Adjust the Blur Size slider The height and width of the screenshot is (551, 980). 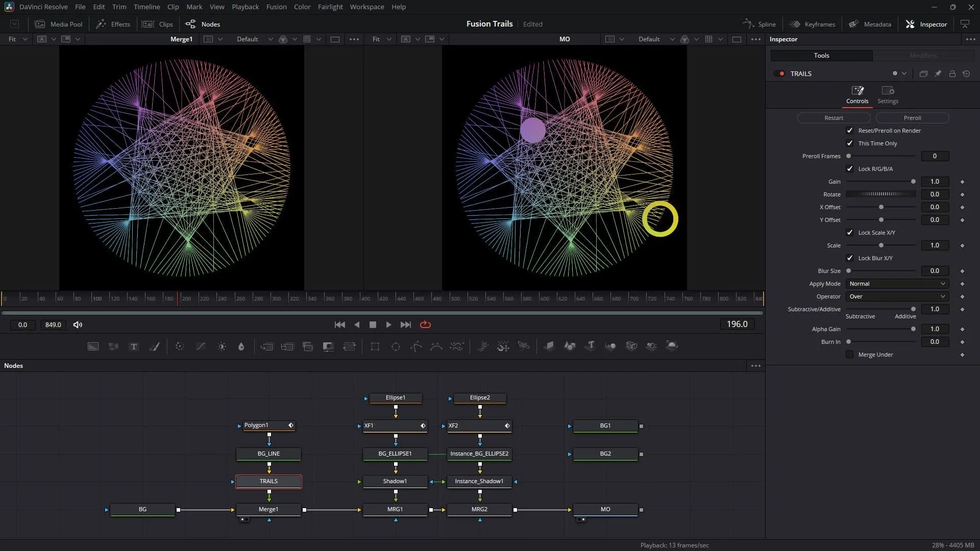(x=881, y=271)
